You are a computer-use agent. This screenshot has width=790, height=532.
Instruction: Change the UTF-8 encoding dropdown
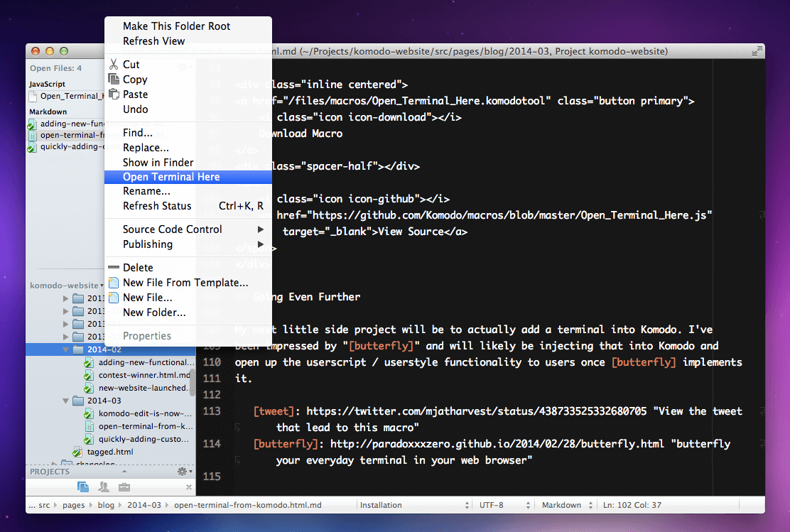coord(504,505)
